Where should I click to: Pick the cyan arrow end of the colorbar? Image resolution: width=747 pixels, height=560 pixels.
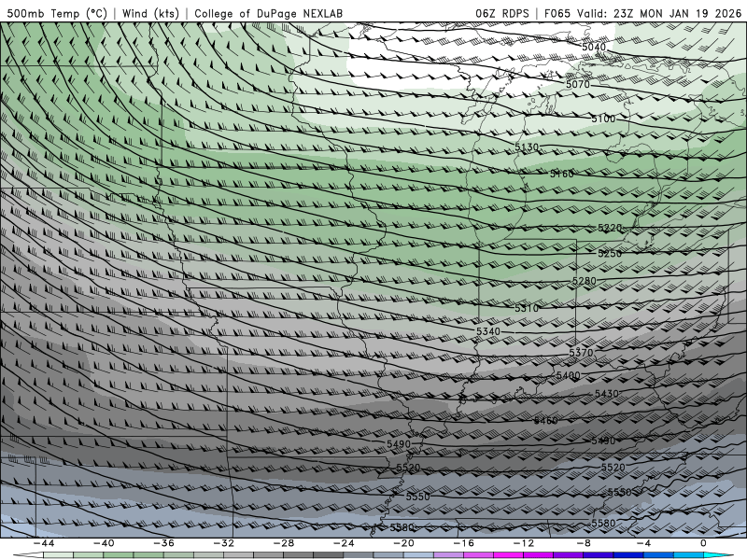click(x=719, y=555)
